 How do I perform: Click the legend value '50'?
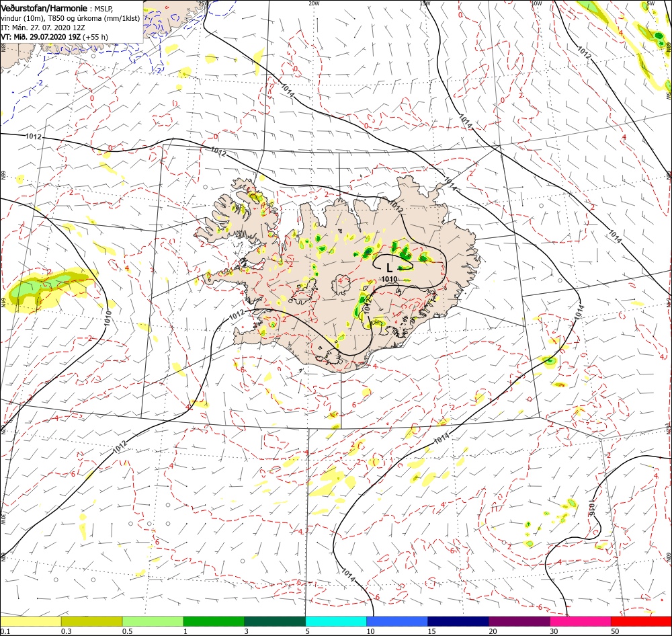[x=615, y=631]
